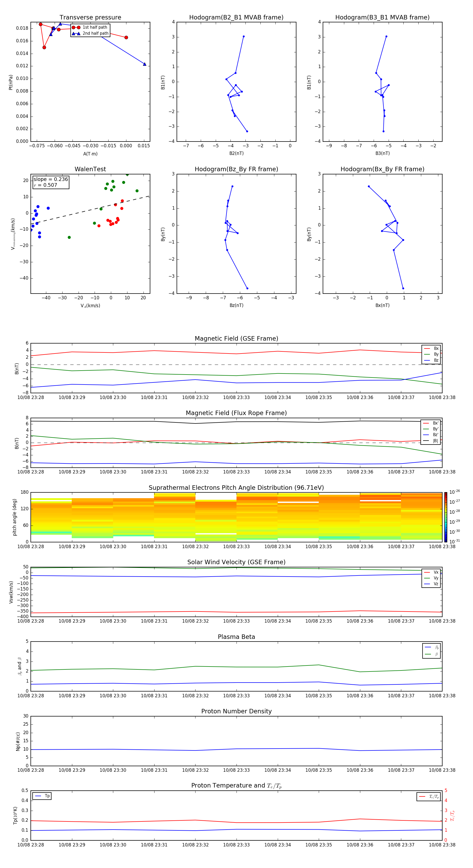
Task: Click the Vx legend entry
Action: tap(431, 572)
